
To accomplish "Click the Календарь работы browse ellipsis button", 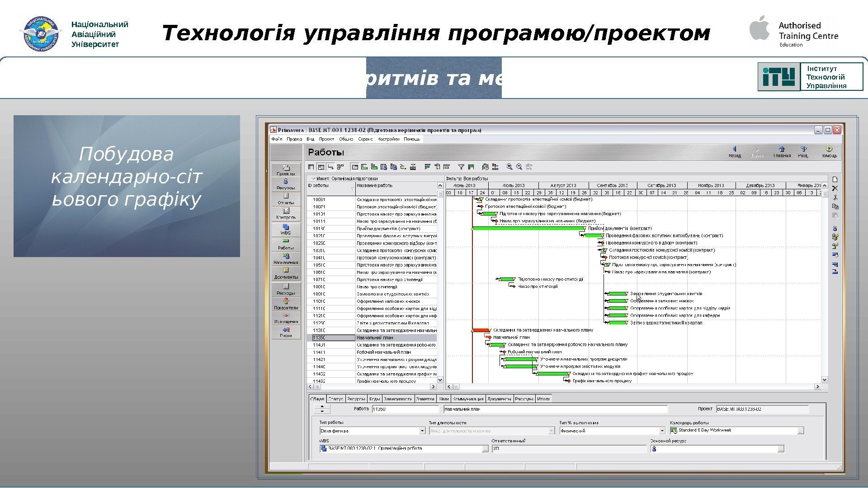I will tap(800, 431).
